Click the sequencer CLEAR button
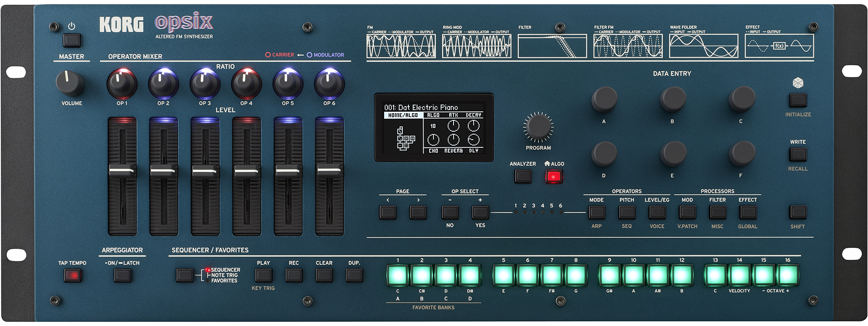This screenshot has width=868, height=326. [x=324, y=275]
